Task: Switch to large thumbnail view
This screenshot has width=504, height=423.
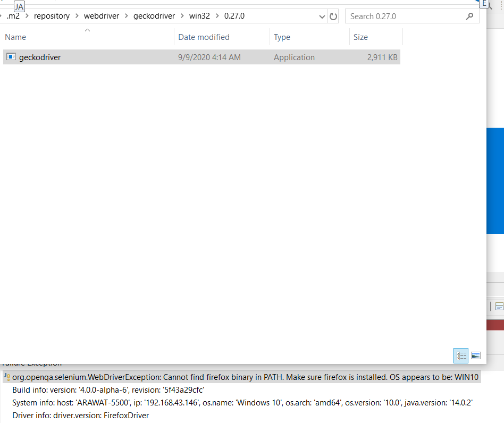Action: pyautogui.click(x=475, y=355)
